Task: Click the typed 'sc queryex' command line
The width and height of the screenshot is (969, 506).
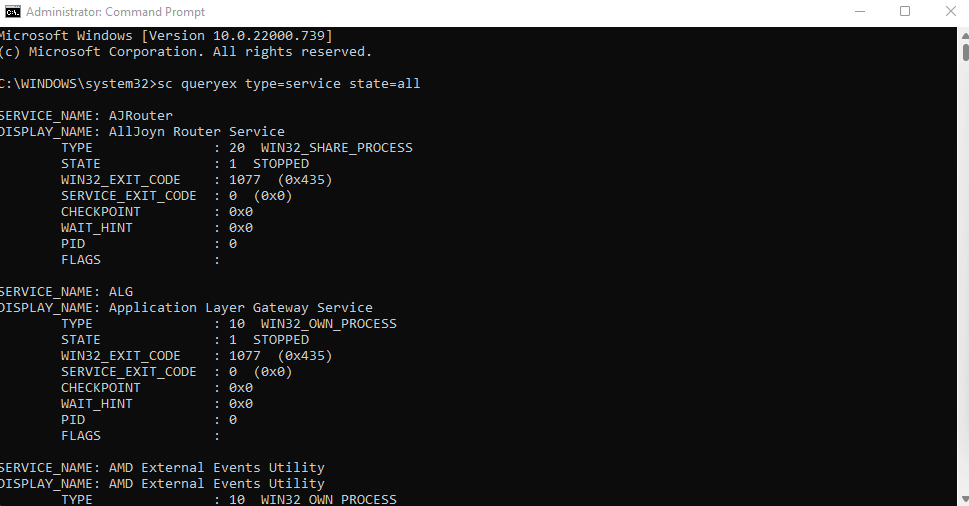Action: pos(288,84)
